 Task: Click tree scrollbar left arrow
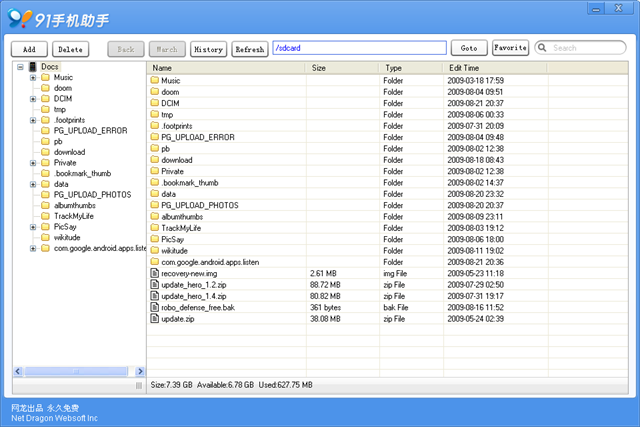tap(18, 371)
